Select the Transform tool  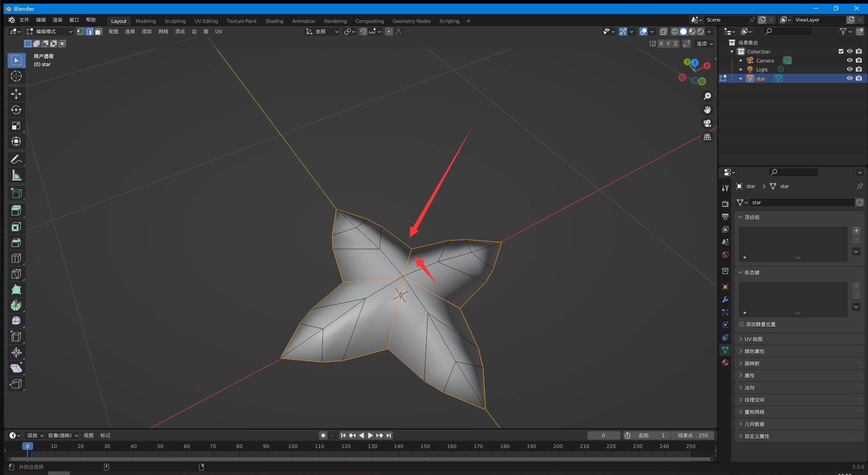pyautogui.click(x=16, y=141)
